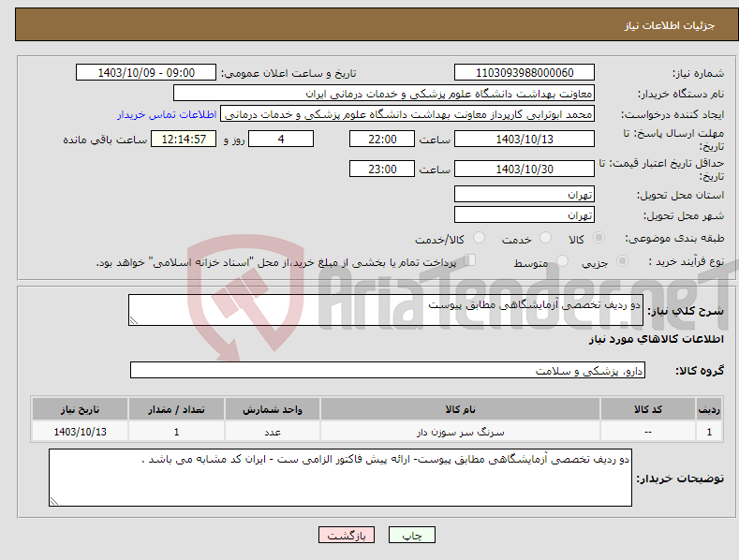Click the کد کالا column header

647,409
